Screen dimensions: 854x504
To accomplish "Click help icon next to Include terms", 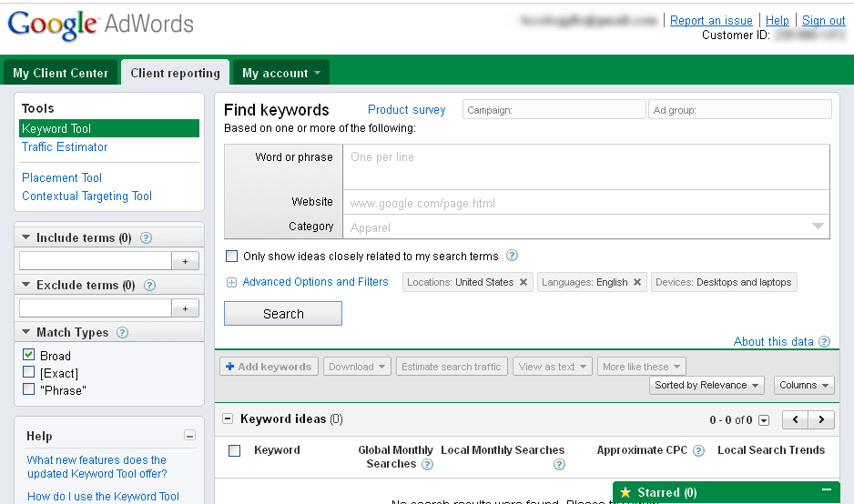I will [146, 238].
